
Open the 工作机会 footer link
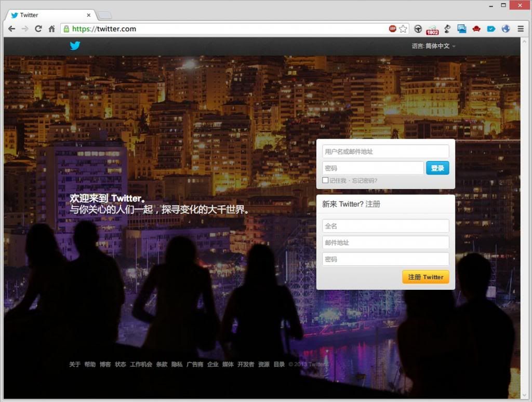141,364
